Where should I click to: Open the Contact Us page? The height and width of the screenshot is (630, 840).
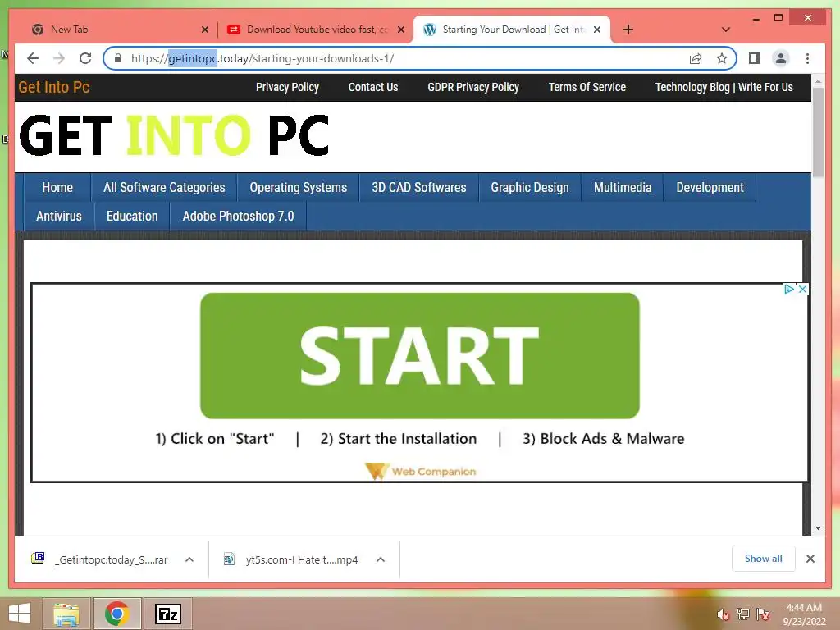[x=373, y=87]
